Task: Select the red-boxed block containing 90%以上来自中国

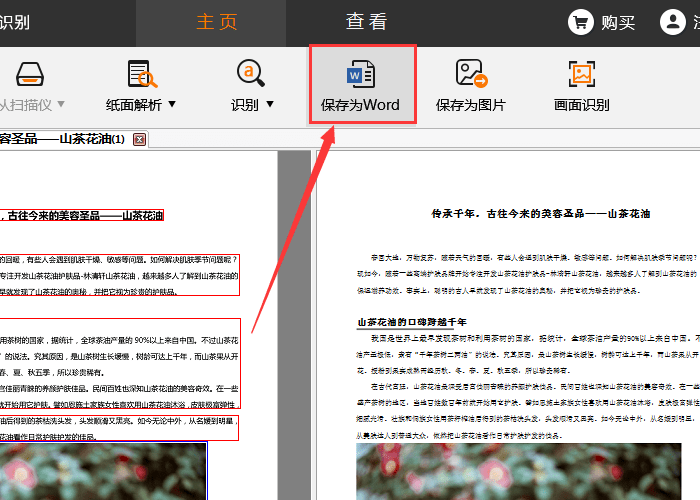Action: (120, 363)
